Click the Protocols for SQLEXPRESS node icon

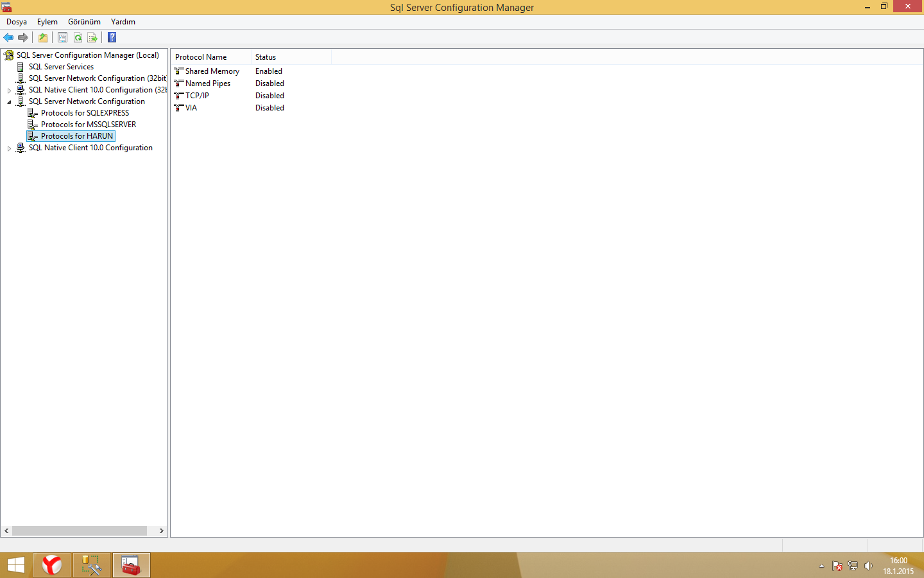coord(33,113)
